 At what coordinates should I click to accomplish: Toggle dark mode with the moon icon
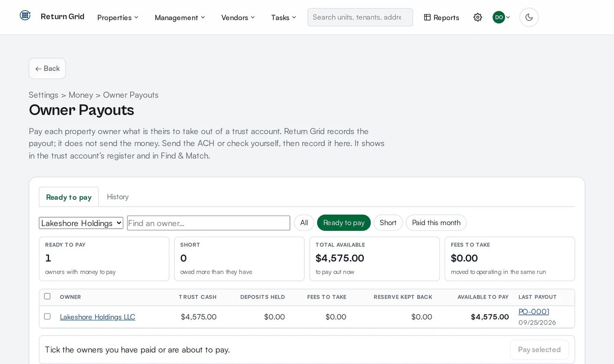(x=529, y=17)
